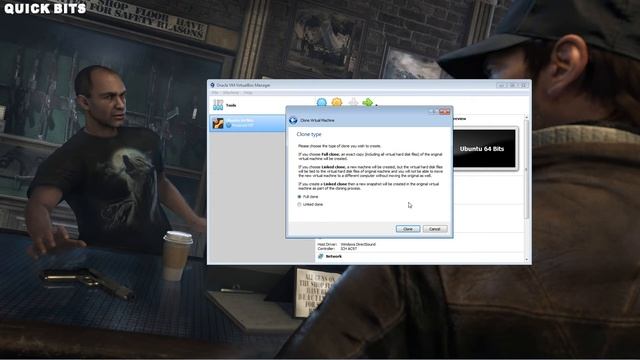The image size is (640, 360).
Task: Open the dropdown arrow beside the Start icon
Action: pos(376,105)
